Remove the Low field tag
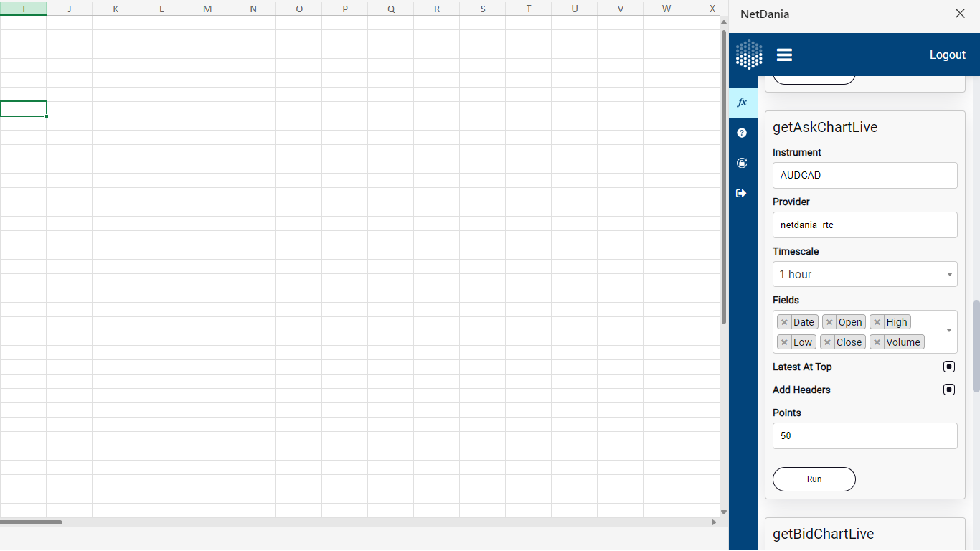Screen dimensions: 980x551 [784, 342]
